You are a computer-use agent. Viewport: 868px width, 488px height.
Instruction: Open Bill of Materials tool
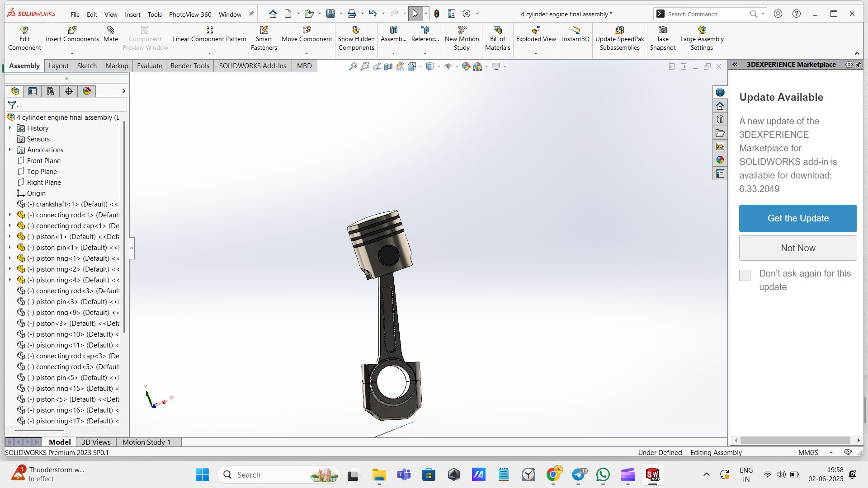tap(497, 30)
